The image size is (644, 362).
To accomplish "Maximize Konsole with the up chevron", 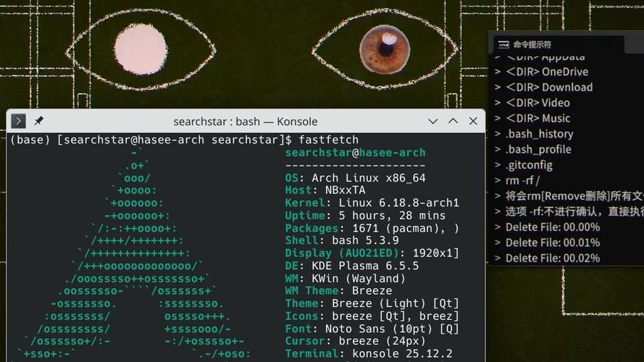I will 453,121.
